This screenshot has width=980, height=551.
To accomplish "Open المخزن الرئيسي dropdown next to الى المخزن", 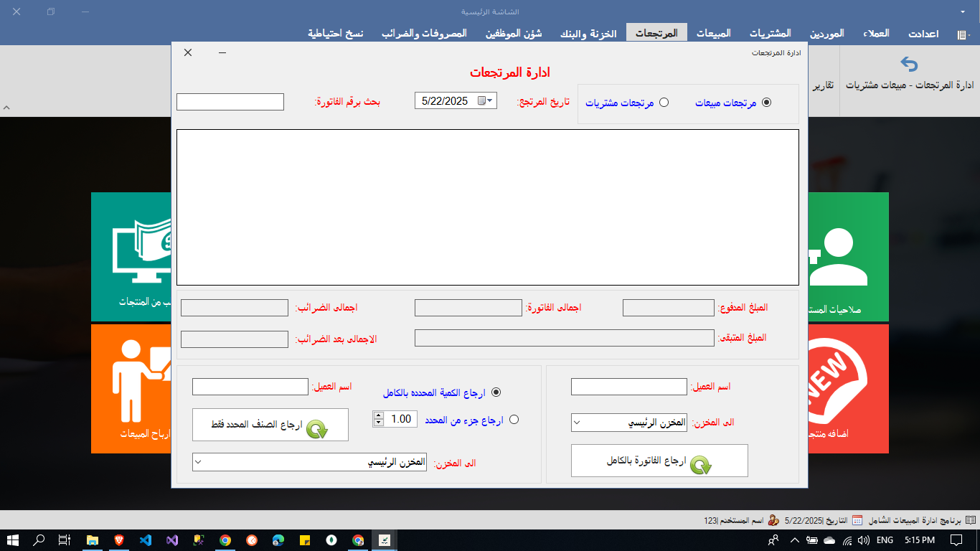I will point(199,462).
